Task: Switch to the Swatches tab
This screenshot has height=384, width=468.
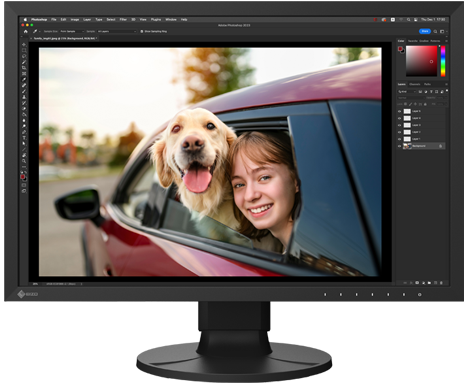Action: [413, 41]
